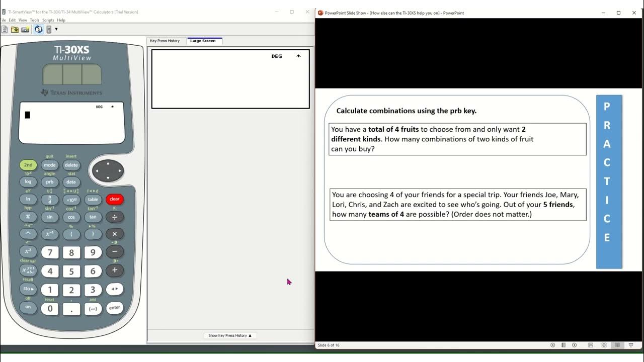Click the calculator model toolbar icon
This screenshot has height=362, width=644.
click(49, 30)
